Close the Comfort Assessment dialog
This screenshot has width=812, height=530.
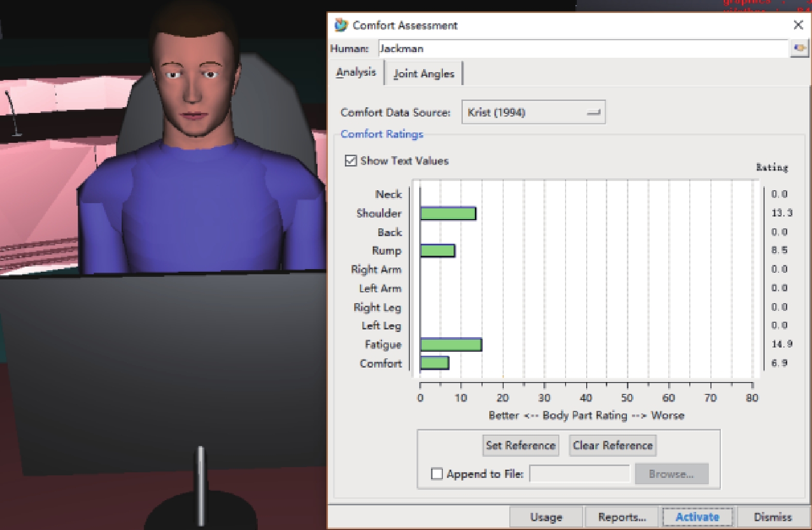click(798, 25)
